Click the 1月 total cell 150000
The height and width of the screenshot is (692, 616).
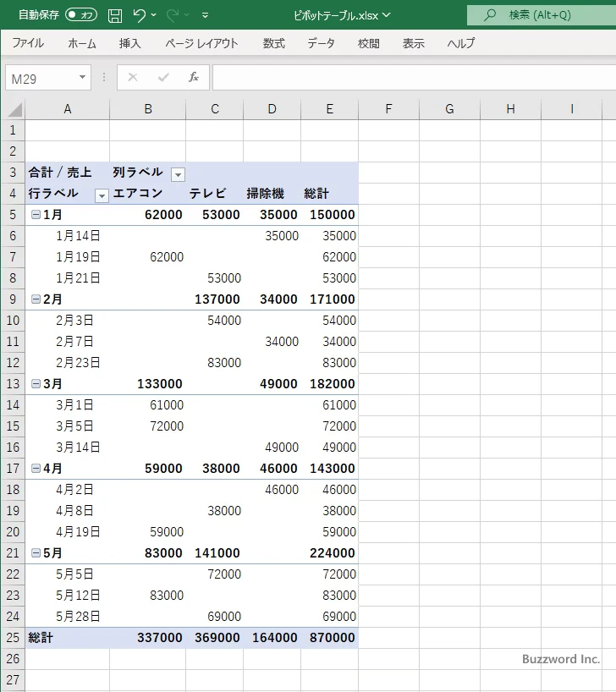(x=329, y=215)
